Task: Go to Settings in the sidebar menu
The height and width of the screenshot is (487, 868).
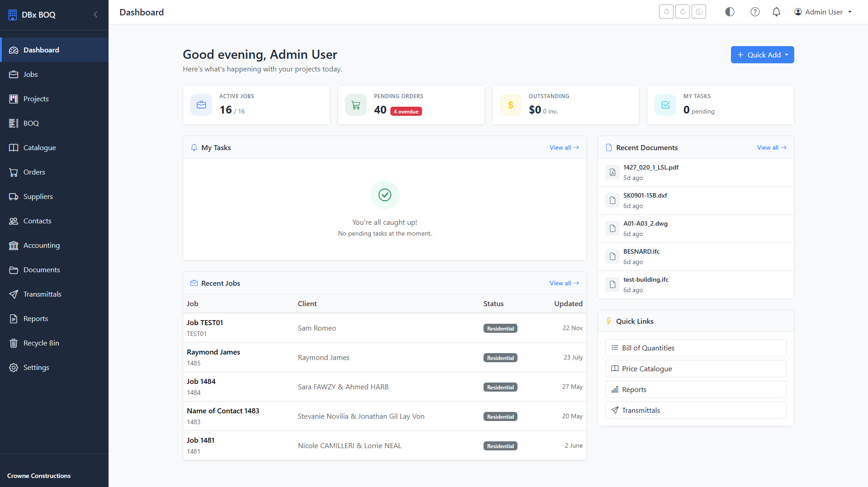Action: pos(36,367)
